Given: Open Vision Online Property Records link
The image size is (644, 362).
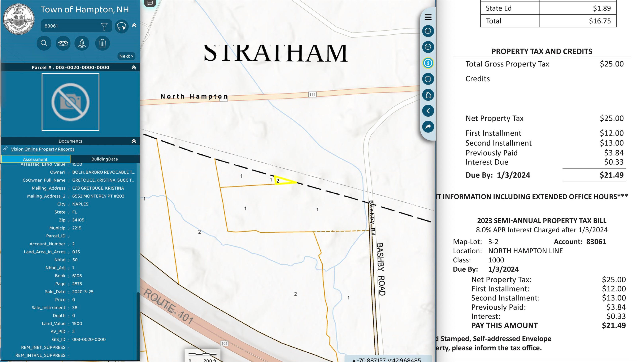Looking at the screenshot, I should [43, 149].
